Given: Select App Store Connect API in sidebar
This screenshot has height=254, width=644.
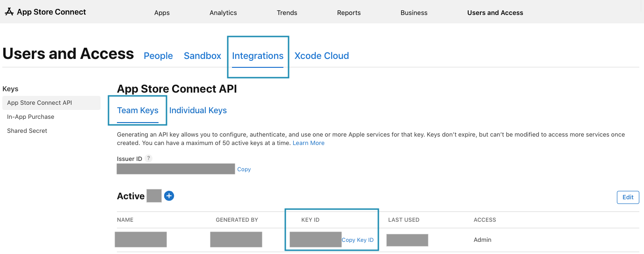Looking at the screenshot, I should (51, 103).
